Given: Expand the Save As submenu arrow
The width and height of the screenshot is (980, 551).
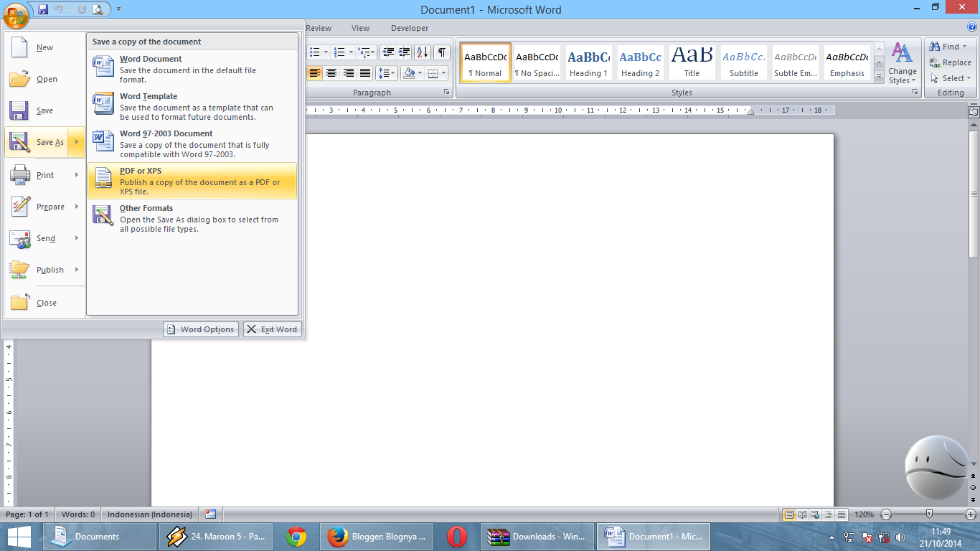Looking at the screenshot, I should (77, 142).
